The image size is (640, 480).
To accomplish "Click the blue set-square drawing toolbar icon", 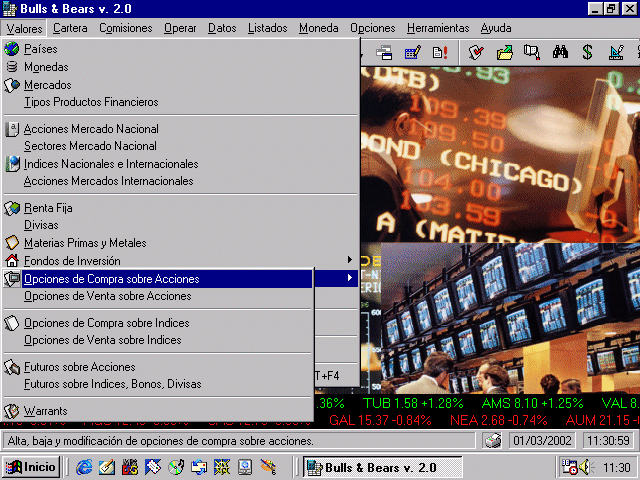I will [616, 53].
